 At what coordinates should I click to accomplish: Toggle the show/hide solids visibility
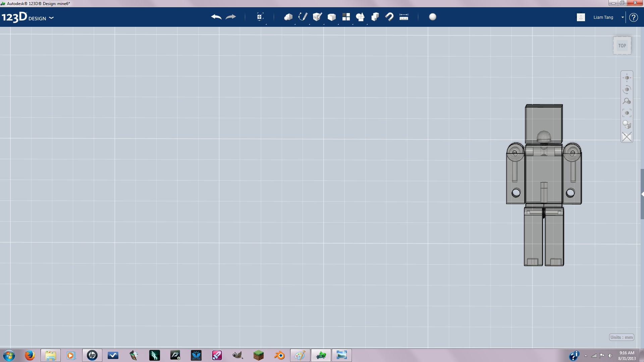[x=627, y=137]
